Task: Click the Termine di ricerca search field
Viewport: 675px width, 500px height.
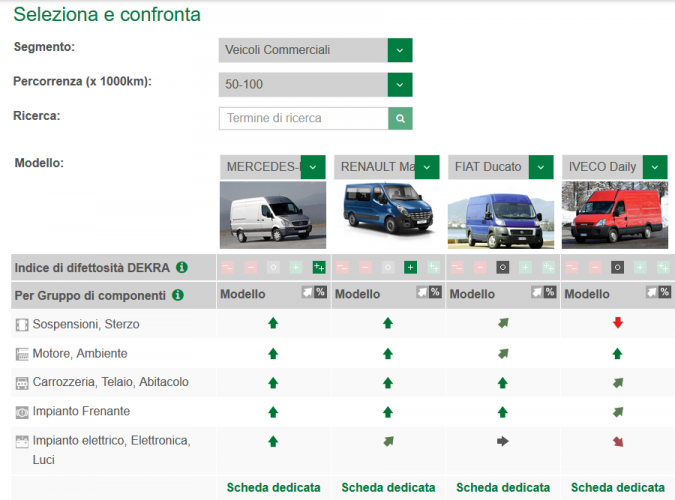Action: tap(303, 118)
